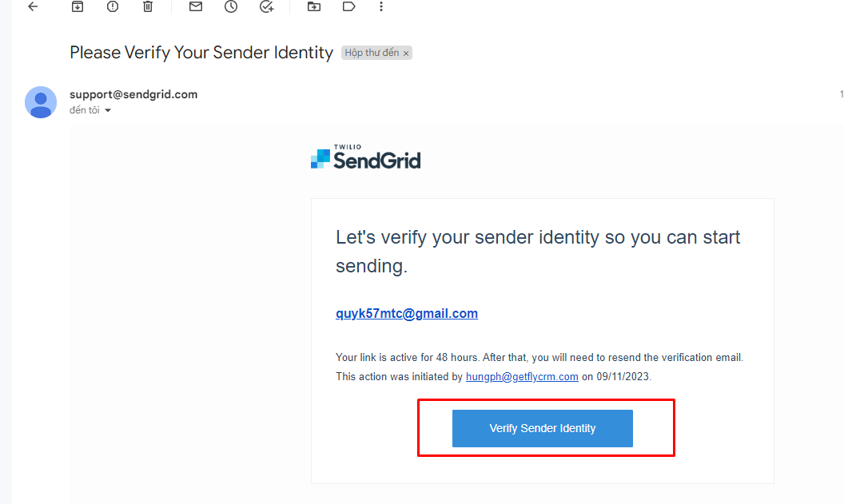Open the Move to folder icon
The width and height of the screenshot is (844, 504).
(x=314, y=6)
